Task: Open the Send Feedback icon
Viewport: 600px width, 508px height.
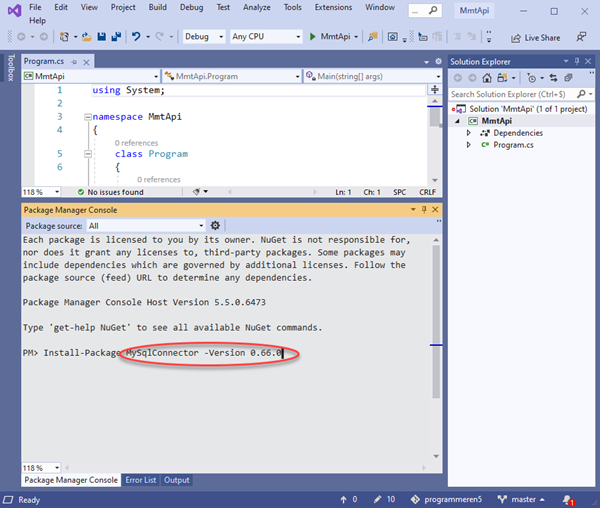Action: [x=581, y=37]
